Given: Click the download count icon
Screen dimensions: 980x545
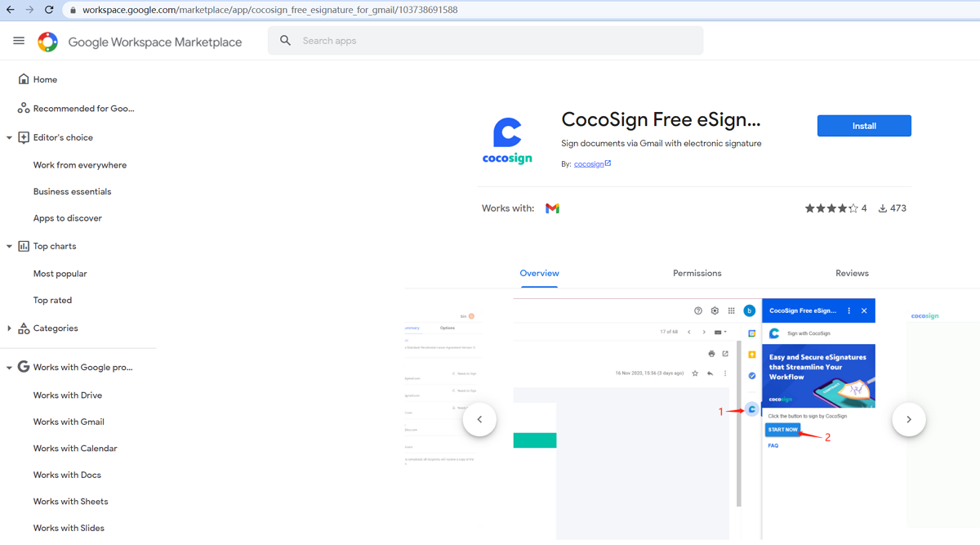Looking at the screenshot, I should coord(882,208).
